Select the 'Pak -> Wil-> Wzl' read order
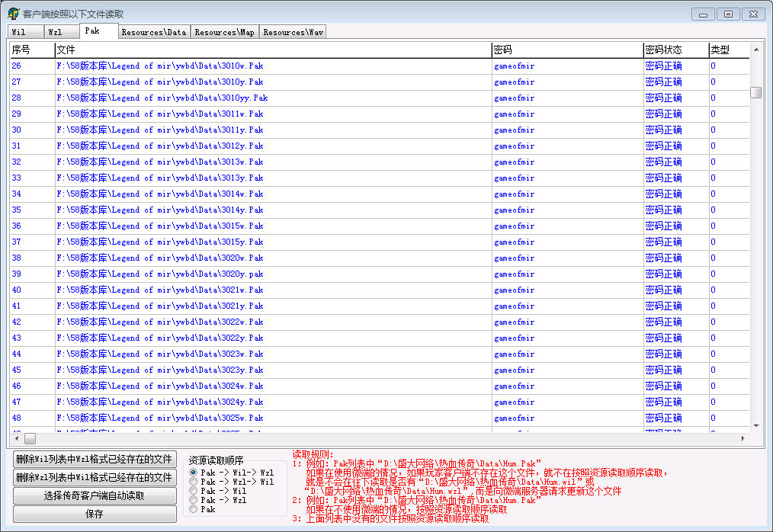The image size is (773, 532). pyautogui.click(x=194, y=473)
